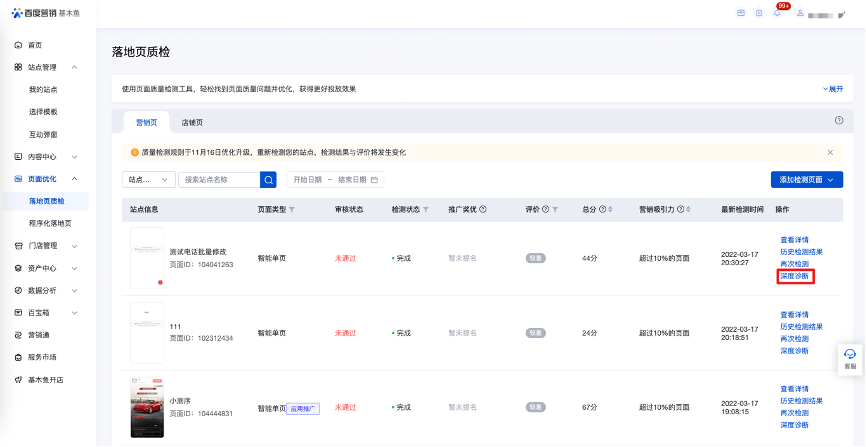Open the notification bell with 99+ badge

pyautogui.click(x=777, y=13)
